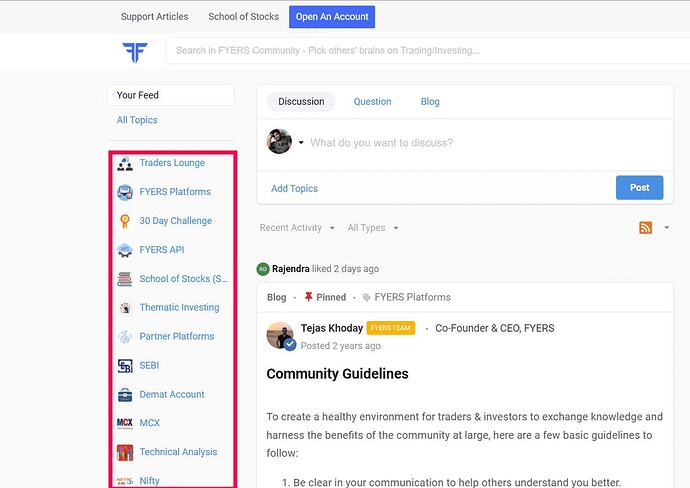
Task: Open the RSS feed icon
Action: tap(645, 227)
